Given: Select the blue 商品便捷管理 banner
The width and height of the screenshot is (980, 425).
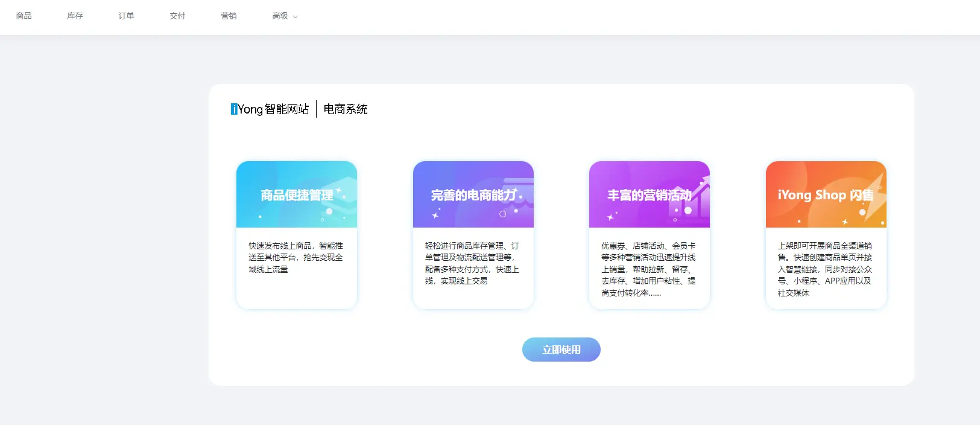Looking at the screenshot, I should click(297, 194).
